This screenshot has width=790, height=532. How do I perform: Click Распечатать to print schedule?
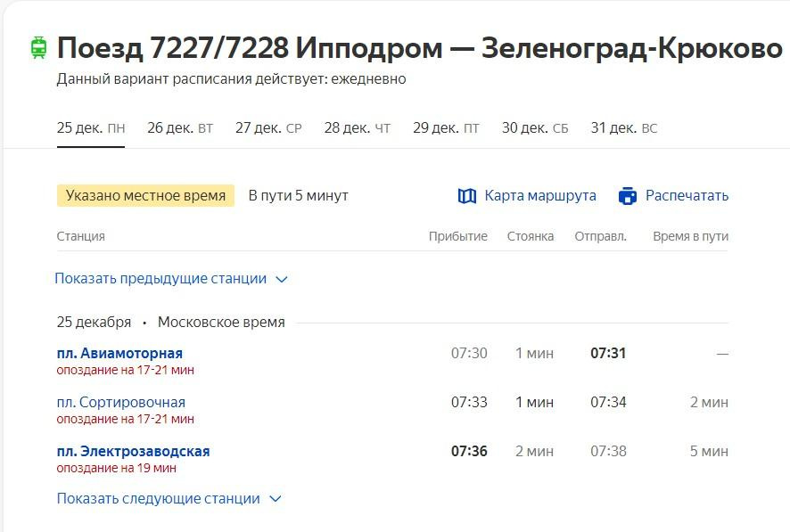coord(687,196)
